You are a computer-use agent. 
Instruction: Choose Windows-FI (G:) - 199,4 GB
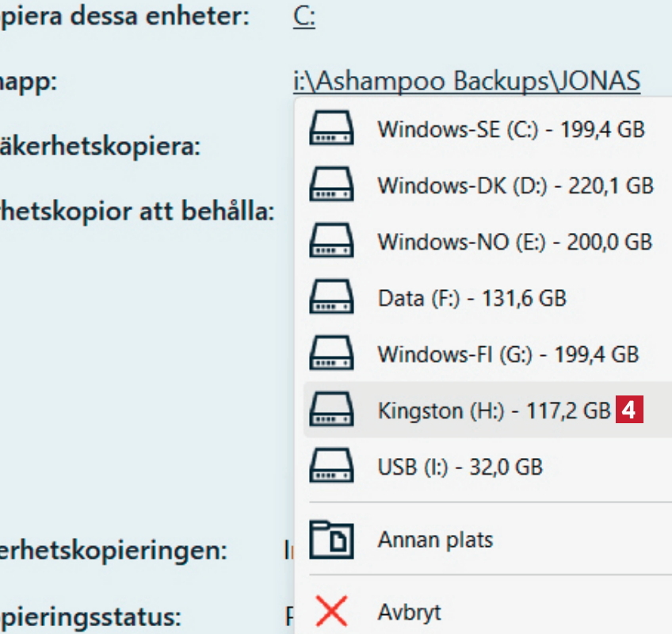tap(508, 353)
